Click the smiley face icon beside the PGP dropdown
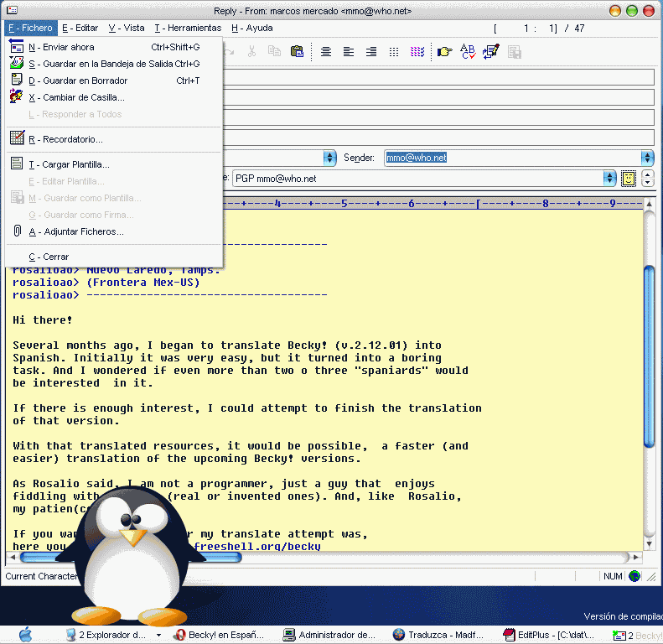 click(x=629, y=179)
